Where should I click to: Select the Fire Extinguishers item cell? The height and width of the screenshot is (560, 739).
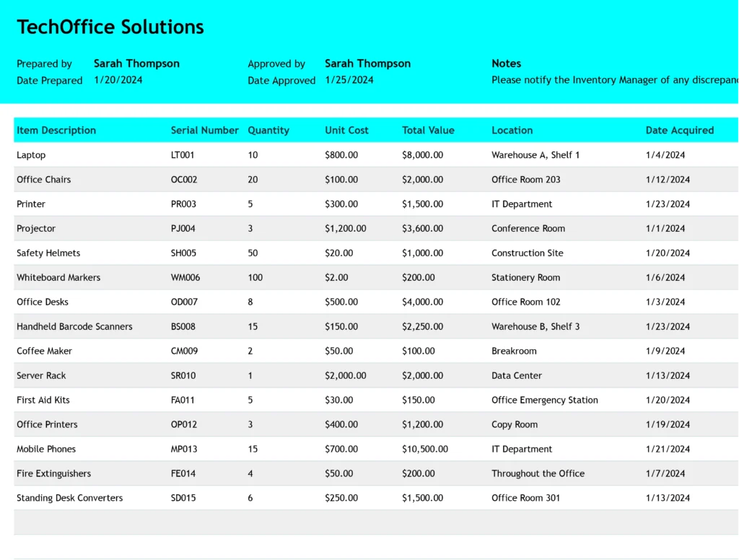pyautogui.click(x=53, y=473)
